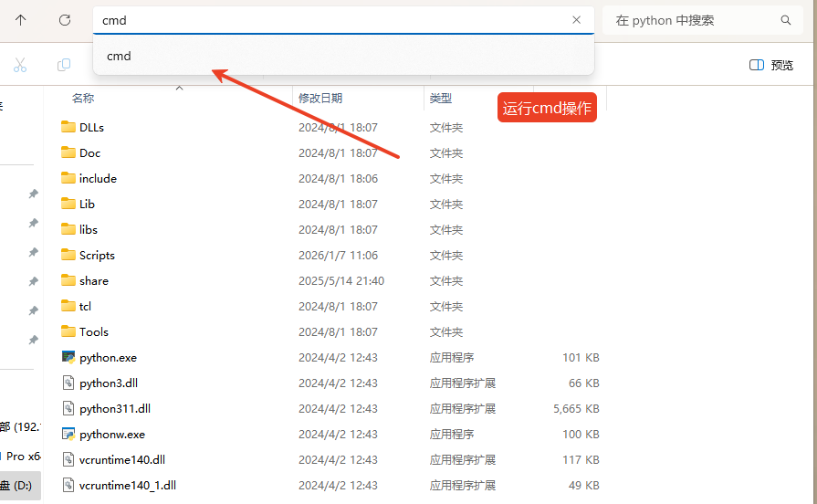This screenshot has width=817, height=504.
Task: Click the pythonw.exe file name
Action: tap(112, 435)
